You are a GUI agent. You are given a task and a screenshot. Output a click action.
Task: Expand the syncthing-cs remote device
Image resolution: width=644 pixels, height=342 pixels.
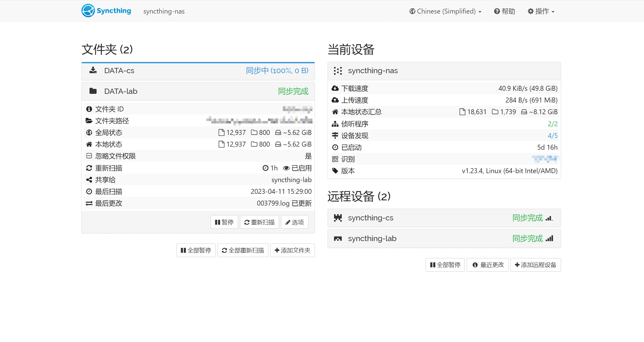click(444, 218)
